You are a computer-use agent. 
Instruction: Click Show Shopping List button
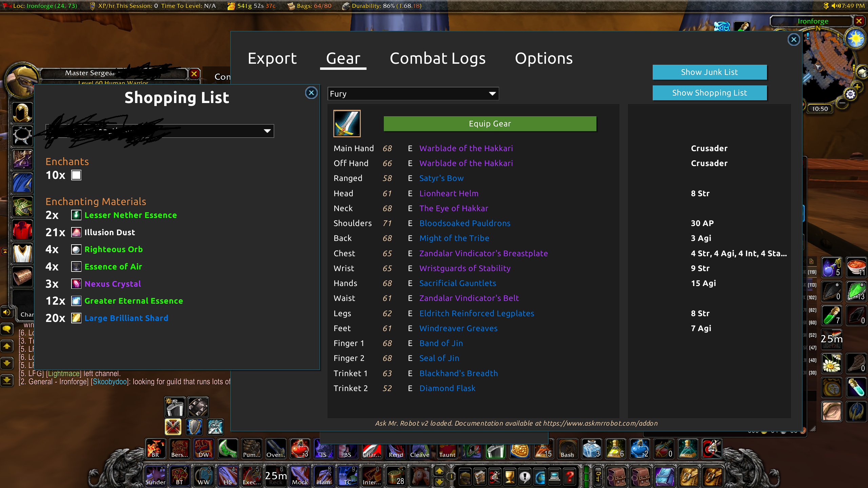point(710,93)
